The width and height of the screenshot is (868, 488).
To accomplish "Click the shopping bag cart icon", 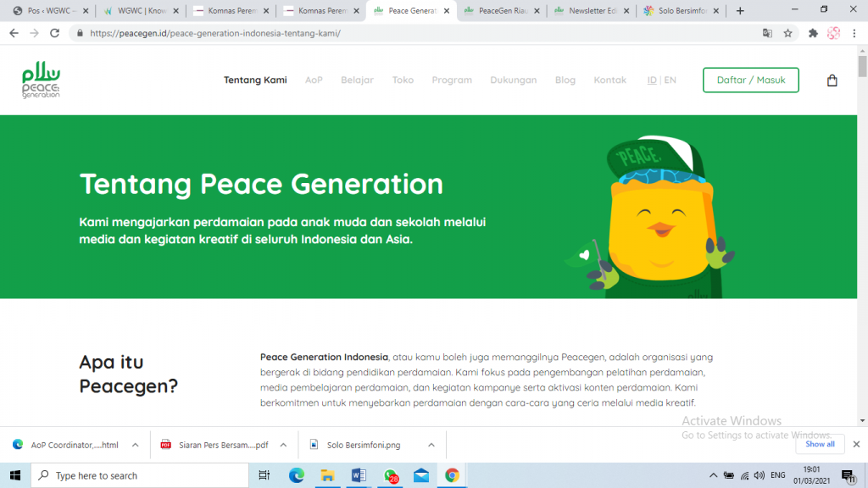I will (832, 80).
